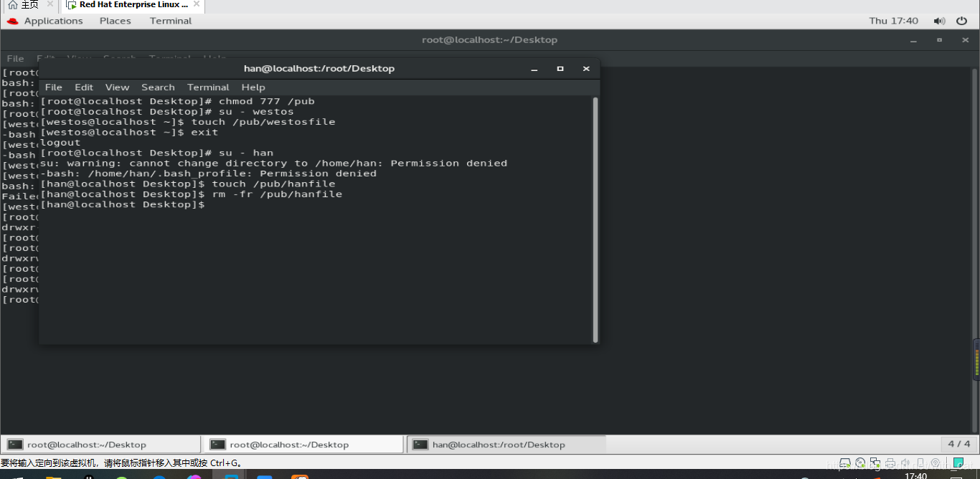
Task: Close the han@localhost terminal window
Action: (586, 69)
